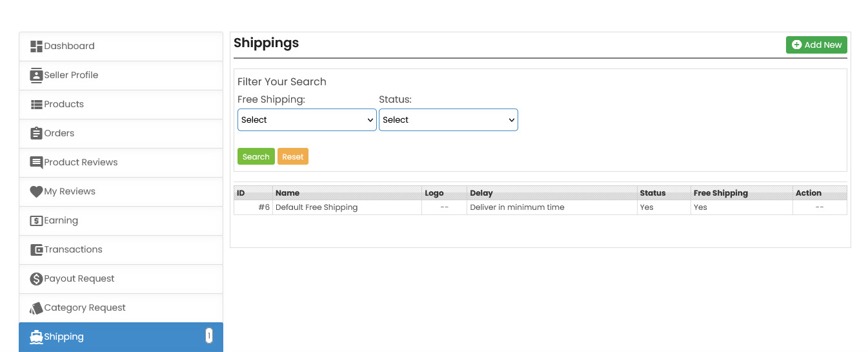Select the Default Free Shipping row

tap(316, 207)
